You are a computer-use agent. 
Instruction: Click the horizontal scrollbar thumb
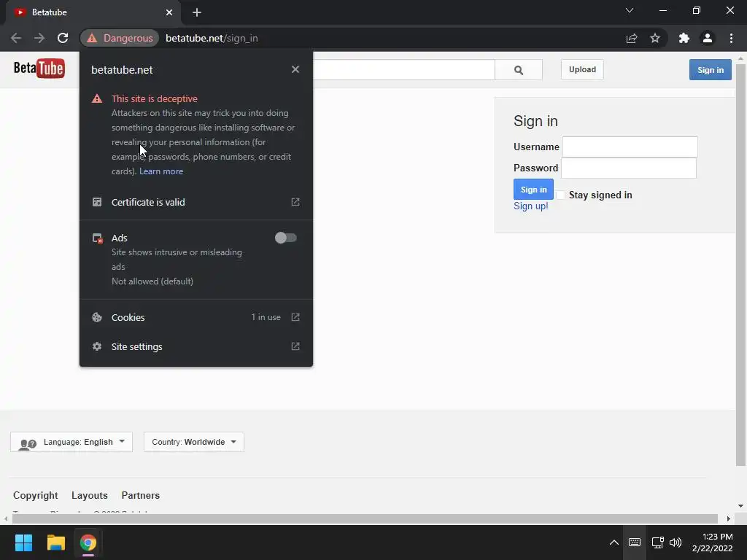[x=365, y=518]
